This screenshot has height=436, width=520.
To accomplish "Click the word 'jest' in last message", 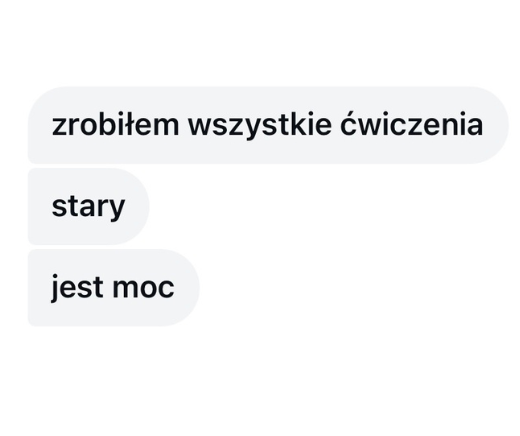I will [x=76, y=289].
